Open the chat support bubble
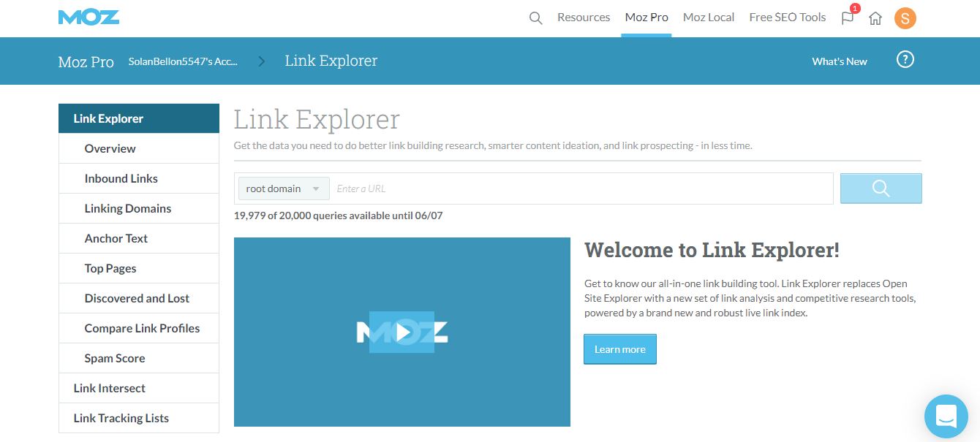 point(946,416)
